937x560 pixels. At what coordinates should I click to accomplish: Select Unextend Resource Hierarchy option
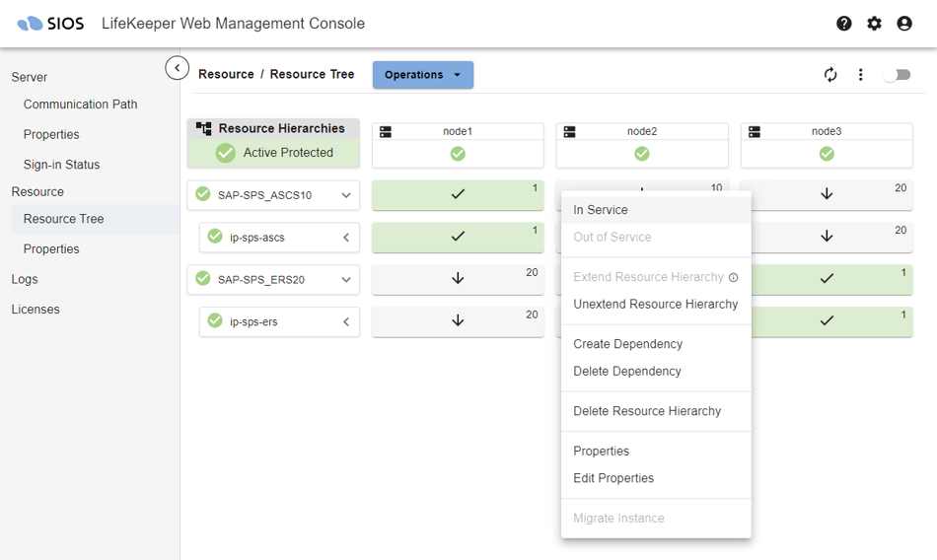[x=656, y=305]
